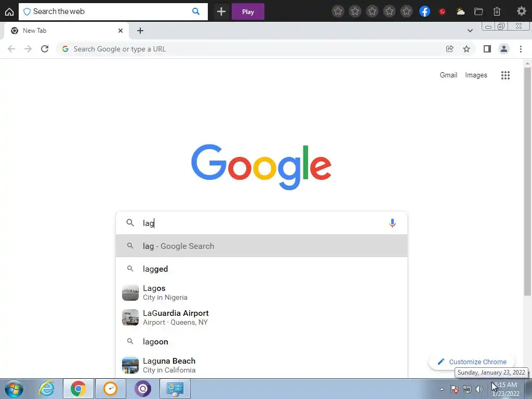532x399 pixels.
Task: Reload the current page
Action: point(45,49)
